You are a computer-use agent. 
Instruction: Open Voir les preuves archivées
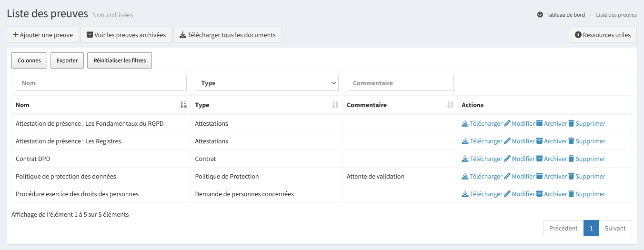(126, 35)
